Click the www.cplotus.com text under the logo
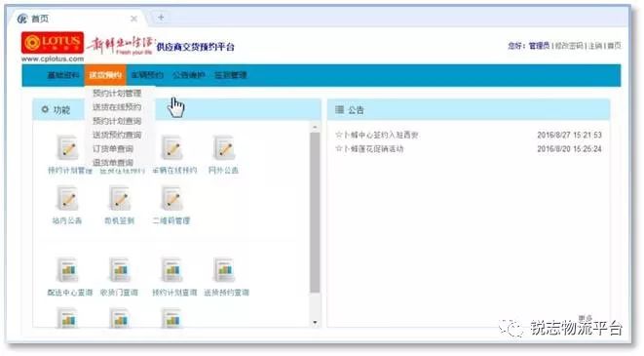Screen dimensions: 644x356 pyautogui.click(x=53, y=59)
